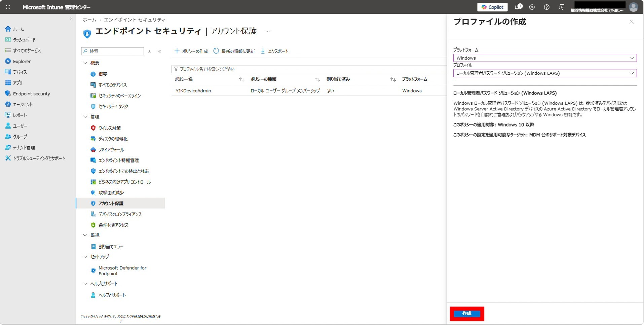
Task: Collapse the resource menu double chevron
Action: pyautogui.click(x=159, y=51)
